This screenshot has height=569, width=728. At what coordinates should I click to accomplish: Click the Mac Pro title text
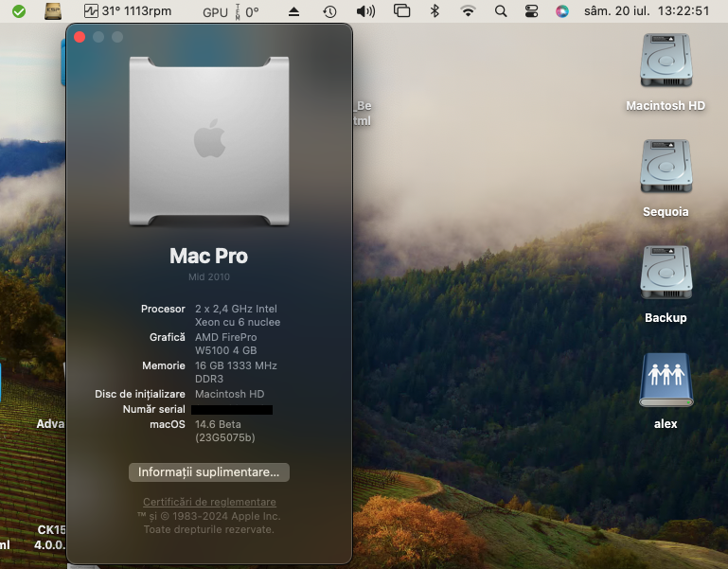tap(209, 256)
